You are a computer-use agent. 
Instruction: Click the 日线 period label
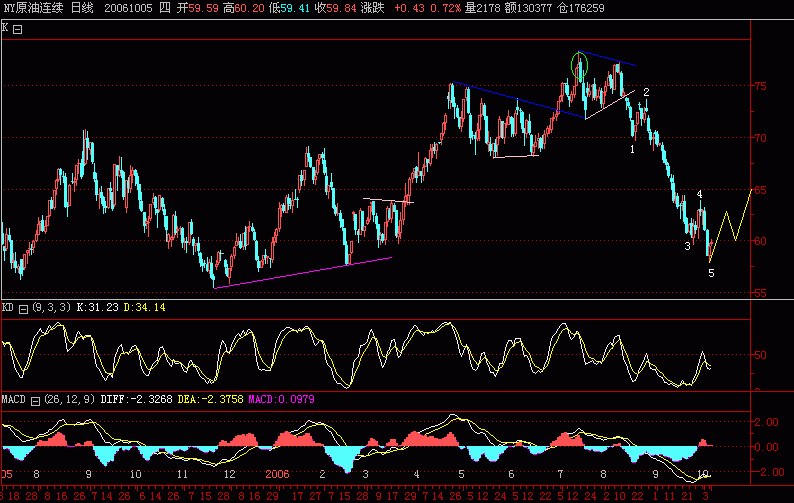pos(82,8)
